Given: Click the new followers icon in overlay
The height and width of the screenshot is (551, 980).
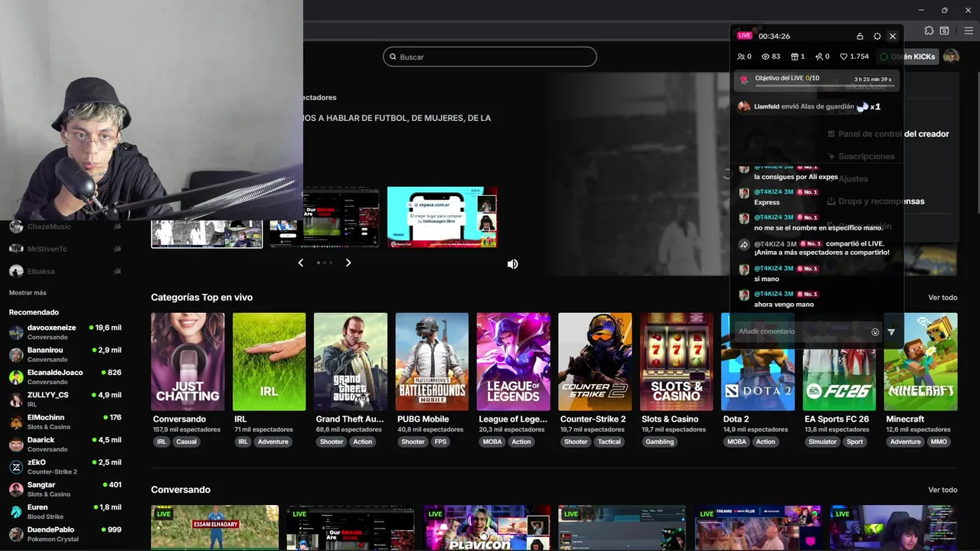Looking at the screenshot, I should click(x=818, y=57).
